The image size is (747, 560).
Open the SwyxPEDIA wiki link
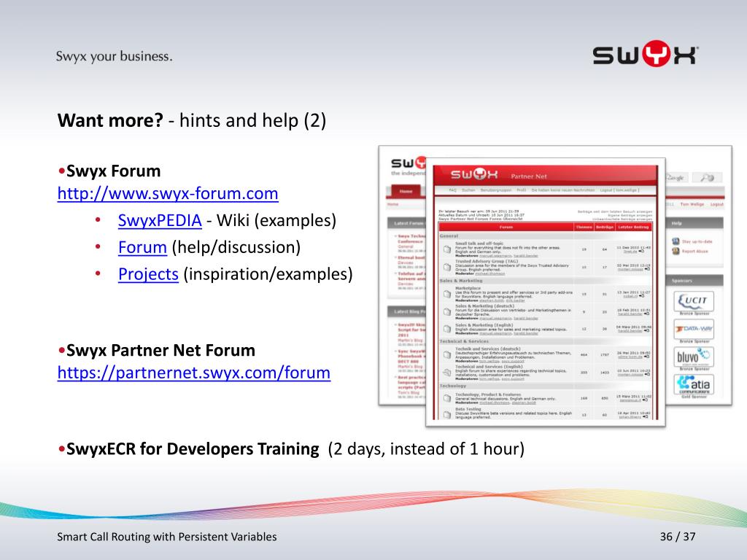(x=160, y=220)
